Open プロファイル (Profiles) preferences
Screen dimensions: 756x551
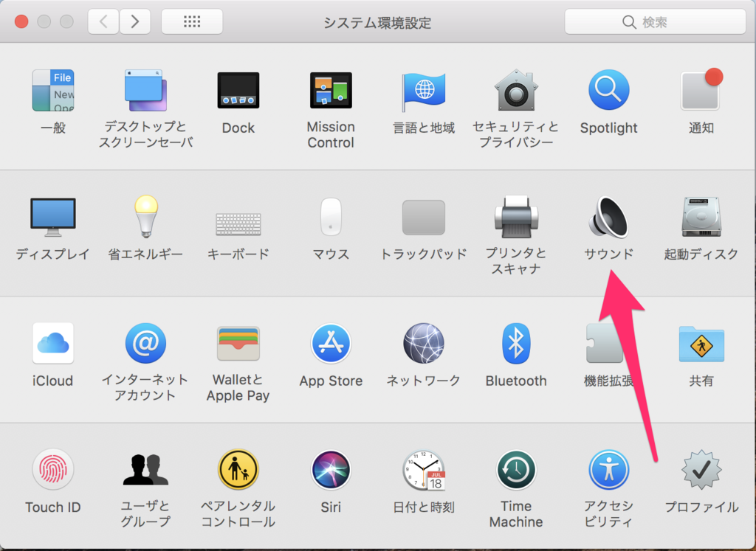pos(701,470)
